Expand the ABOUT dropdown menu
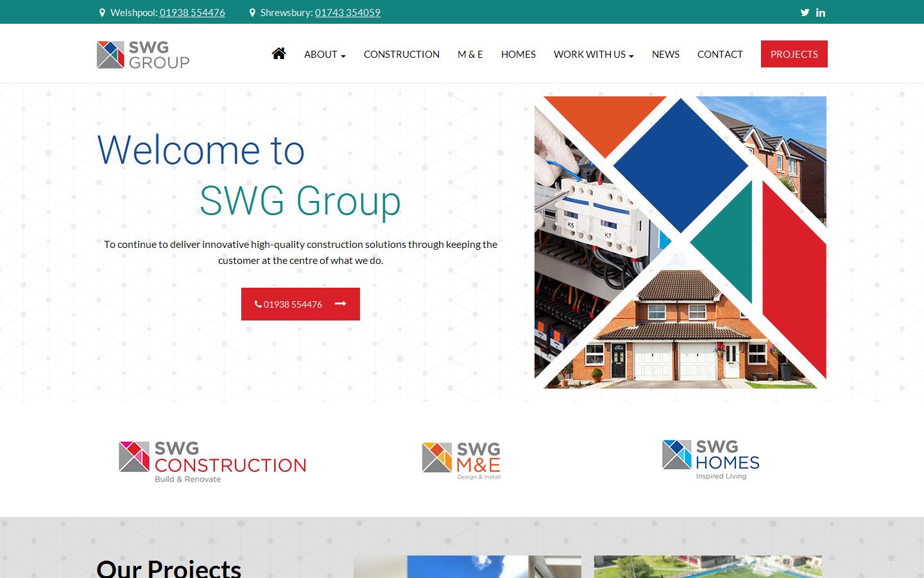This screenshot has height=578, width=924. pos(324,55)
